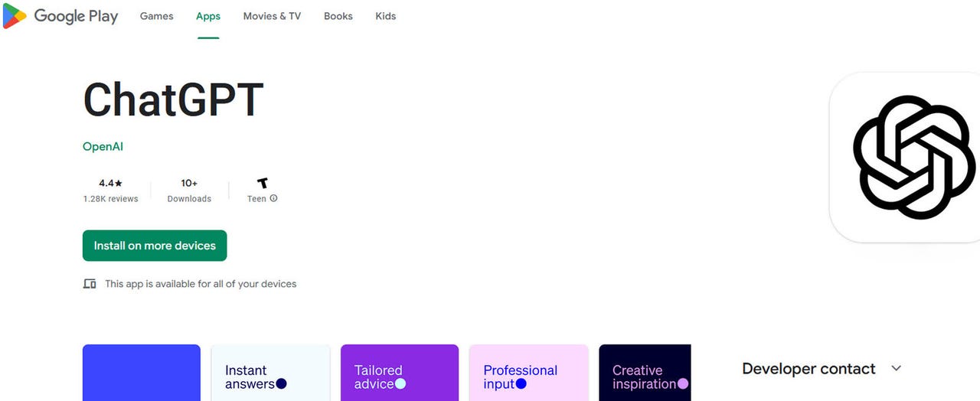980x401 pixels.
Task: Expand the Developer contact section
Action: pyautogui.click(x=897, y=369)
